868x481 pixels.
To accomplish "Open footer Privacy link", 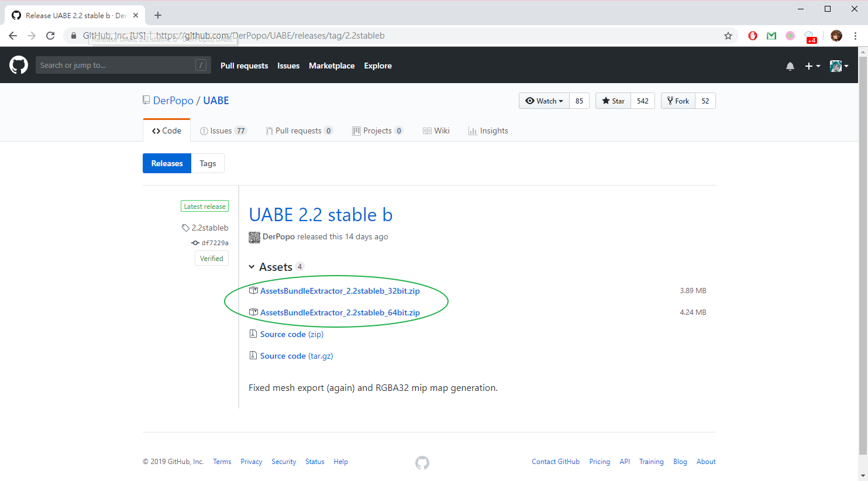I will tap(252, 462).
